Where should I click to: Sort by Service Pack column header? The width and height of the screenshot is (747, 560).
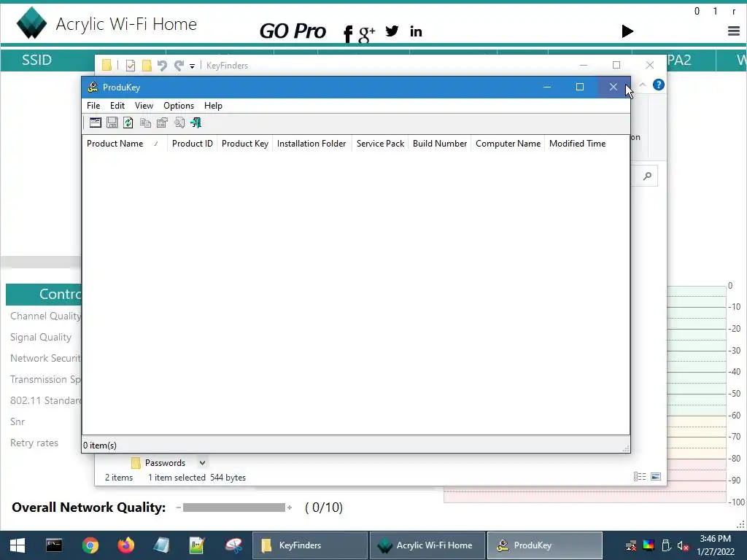(x=380, y=144)
